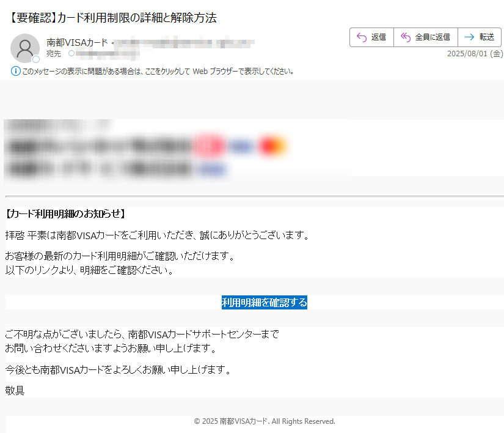Click the line 以下のリンクより、明細をご確認ください。

[90, 270]
